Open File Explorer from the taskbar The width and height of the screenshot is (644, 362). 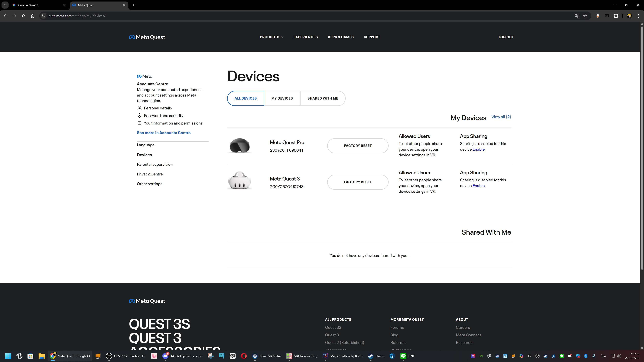pyautogui.click(x=41, y=356)
